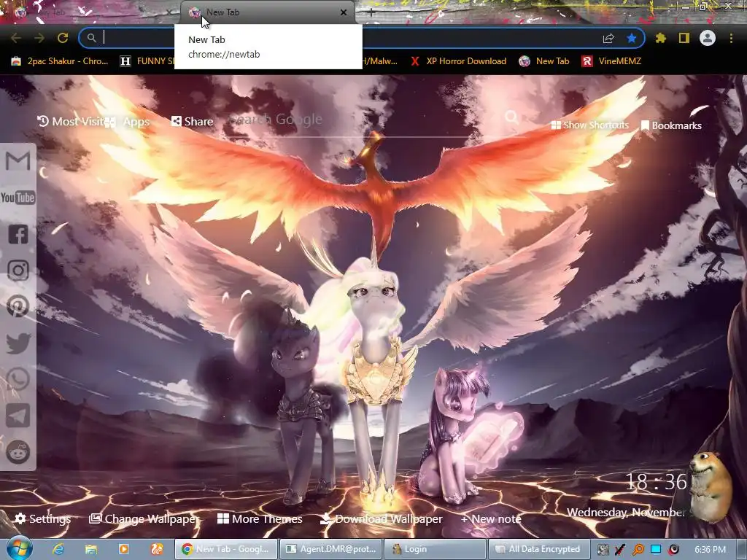Click the red X tray icon
This screenshot has width=747, height=560.
(620, 550)
